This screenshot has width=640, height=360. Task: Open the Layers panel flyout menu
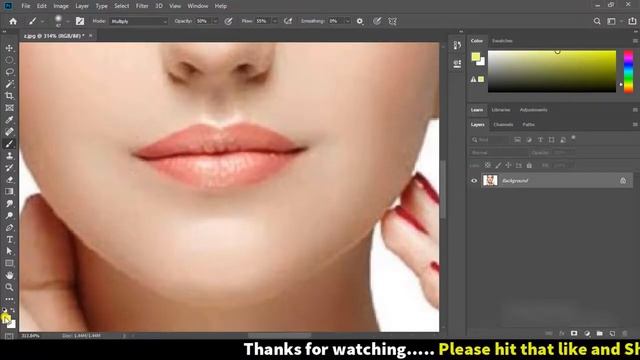tap(635, 124)
